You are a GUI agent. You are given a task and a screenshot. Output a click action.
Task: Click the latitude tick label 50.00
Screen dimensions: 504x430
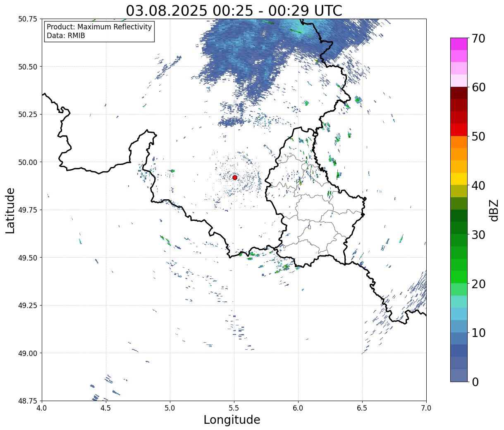pos(28,162)
